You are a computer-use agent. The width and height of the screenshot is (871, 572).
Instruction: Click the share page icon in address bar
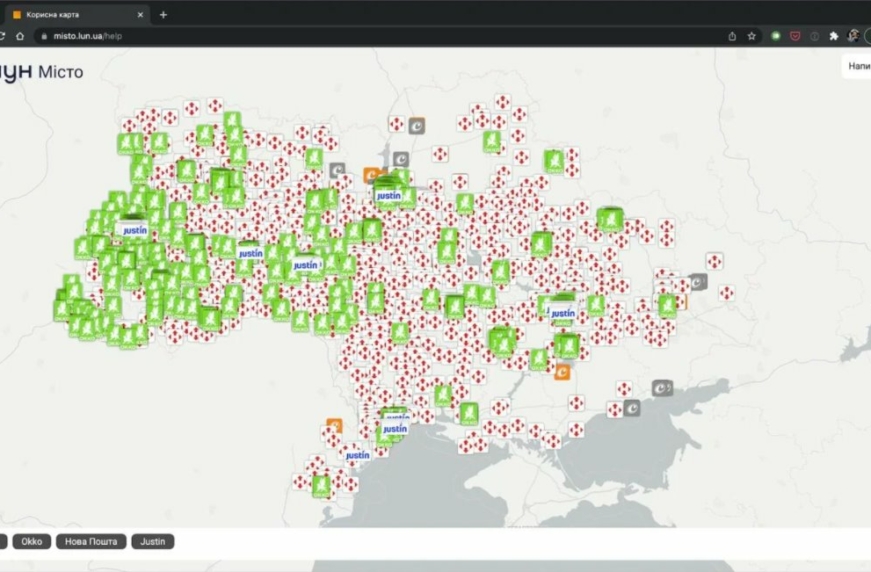coord(732,36)
